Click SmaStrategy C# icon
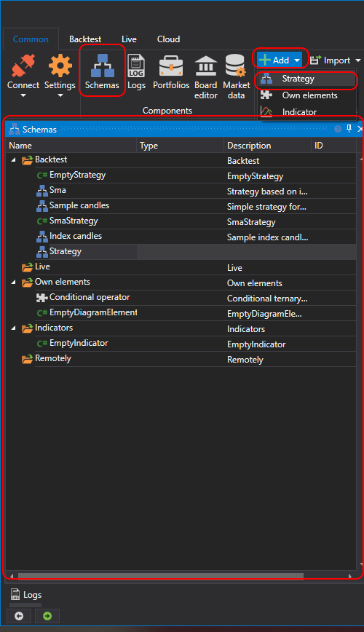Image resolution: width=364 pixels, height=632 pixels. coord(42,221)
